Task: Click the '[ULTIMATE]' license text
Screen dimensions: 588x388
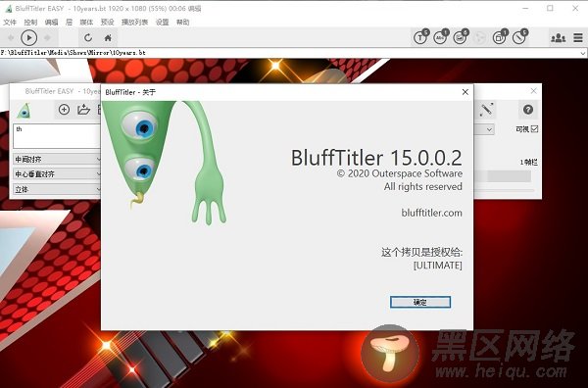Action: [438, 266]
